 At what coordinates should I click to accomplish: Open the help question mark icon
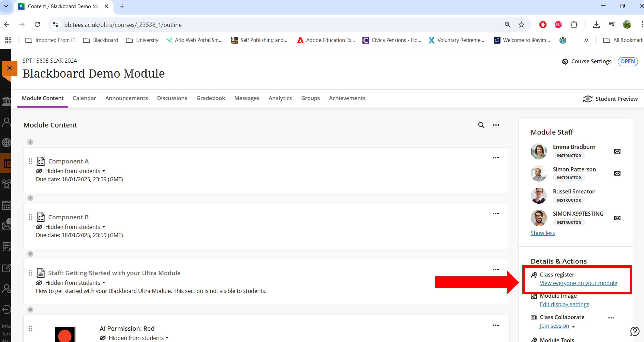(635, 331)
